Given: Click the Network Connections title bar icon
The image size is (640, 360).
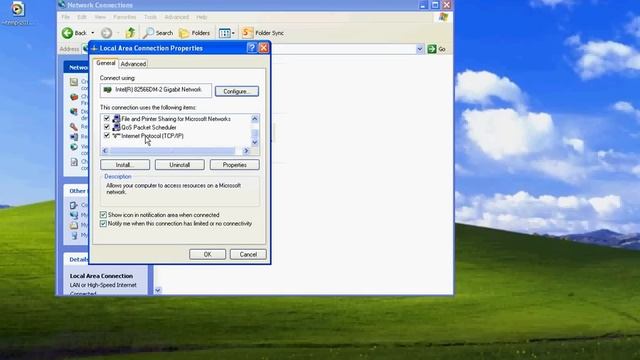Looking at the screenshot, I should click(62, 4).
